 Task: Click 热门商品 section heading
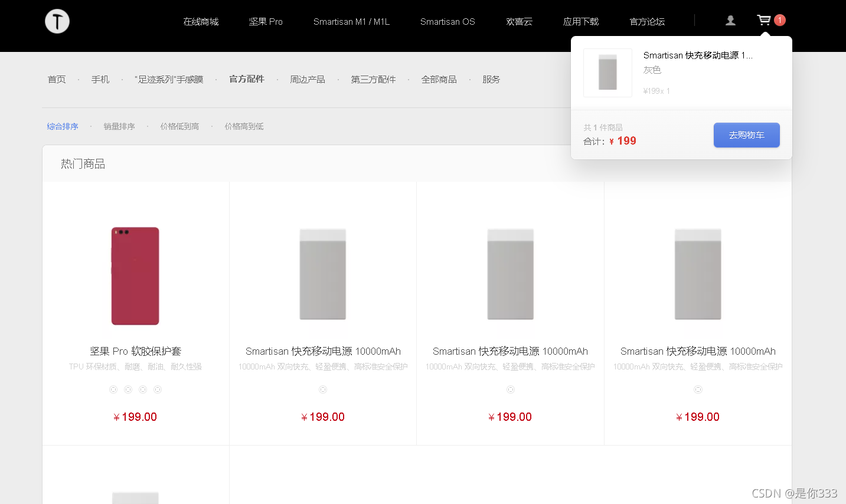pos(83,164)
